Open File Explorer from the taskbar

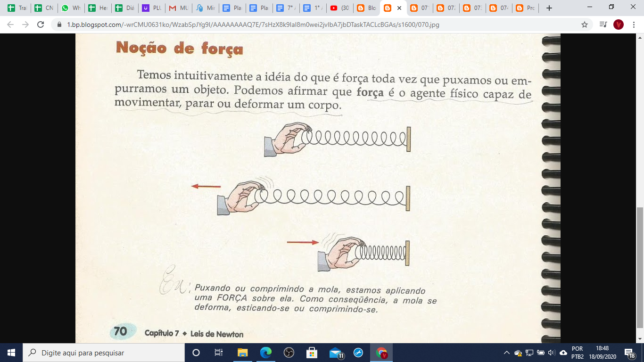coord(242,353)
